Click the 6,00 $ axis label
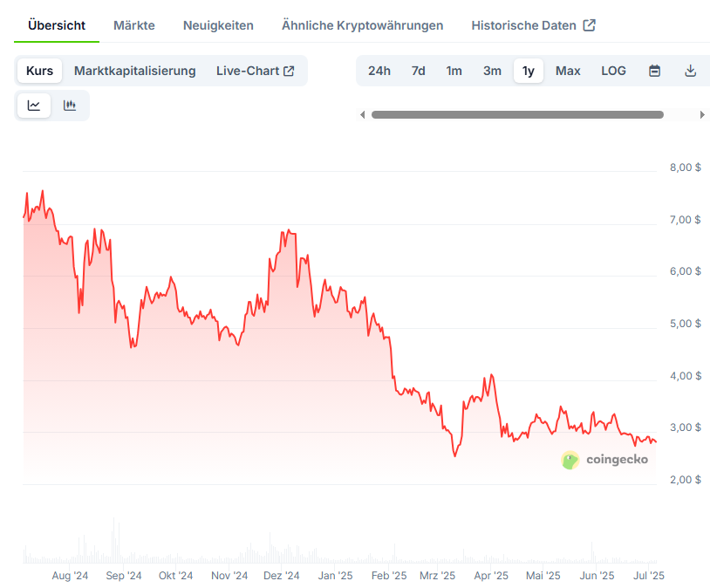This screenshot has height=588, width=717. point(685,271)
